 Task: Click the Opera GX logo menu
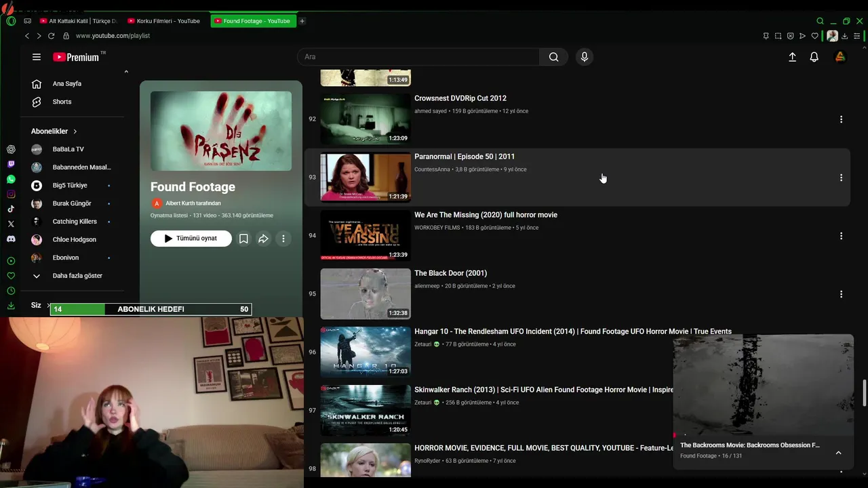(x=11, y=21)
